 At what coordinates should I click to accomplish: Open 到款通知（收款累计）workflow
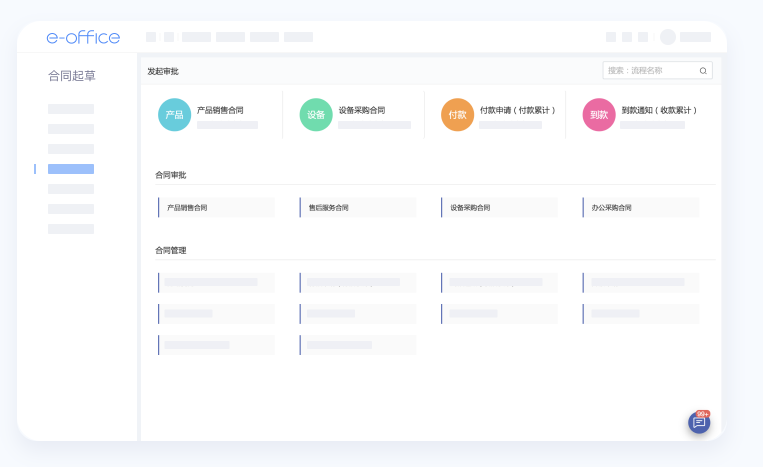click(659, 110)
